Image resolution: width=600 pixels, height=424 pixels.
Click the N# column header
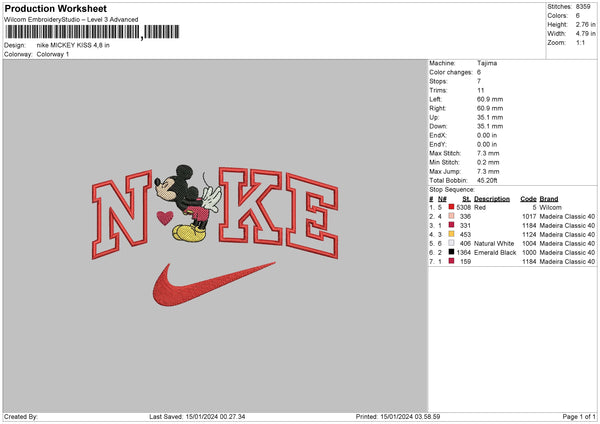[442, 199]
